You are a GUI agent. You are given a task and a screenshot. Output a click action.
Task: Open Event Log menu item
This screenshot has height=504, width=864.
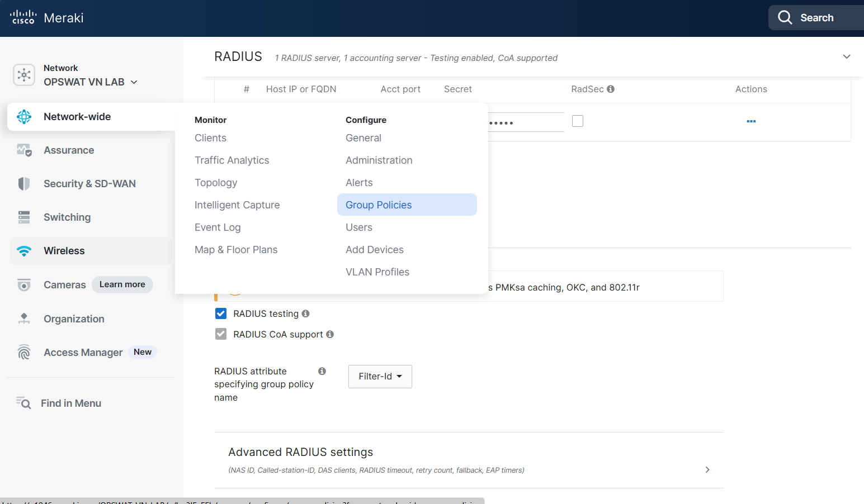coord(218,227)
